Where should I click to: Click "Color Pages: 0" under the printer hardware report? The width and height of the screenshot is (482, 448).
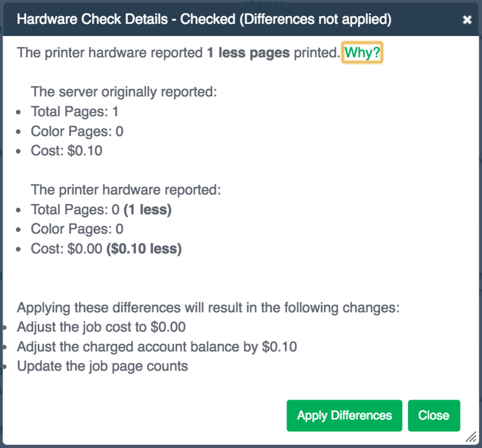coord(77,229)
